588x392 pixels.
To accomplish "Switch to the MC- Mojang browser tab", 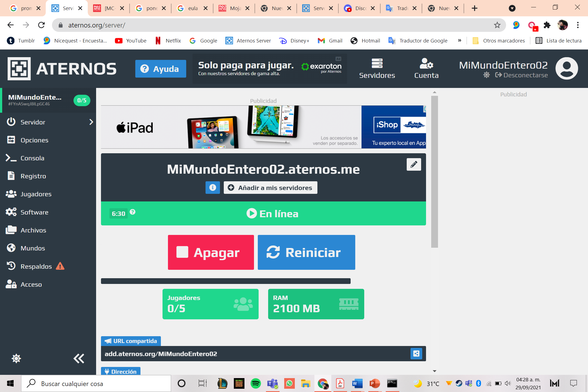I will click(109, 8).
